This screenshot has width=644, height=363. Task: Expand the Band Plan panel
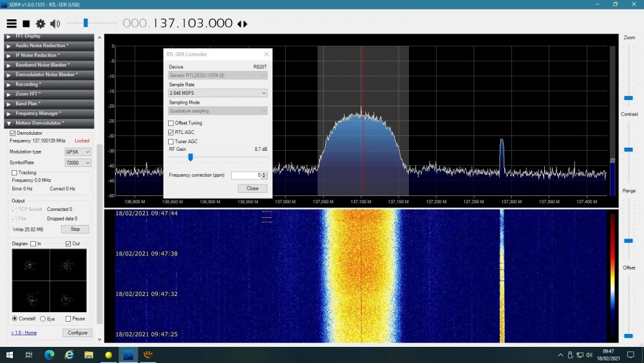pyautogui.click(x=49, y=104)
